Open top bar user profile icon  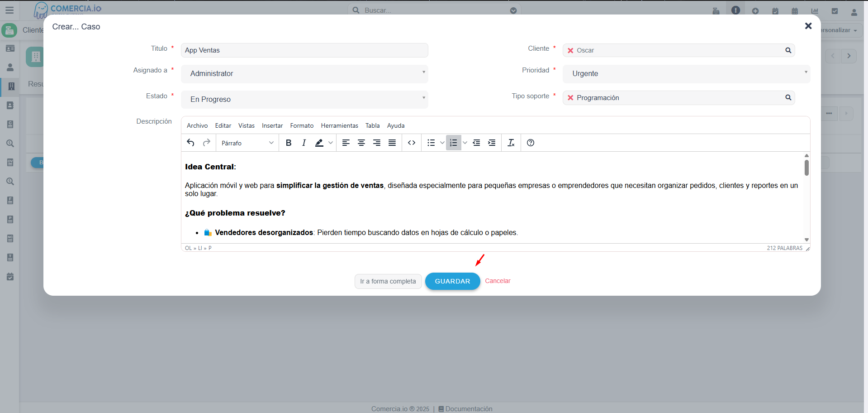click(854, 12)
